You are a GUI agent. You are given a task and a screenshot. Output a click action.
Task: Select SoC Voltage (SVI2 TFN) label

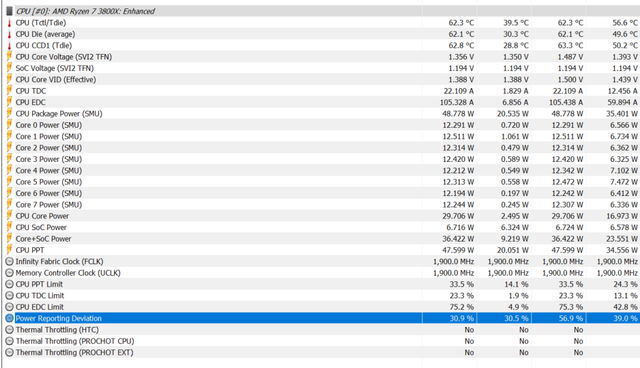[55, 69]
